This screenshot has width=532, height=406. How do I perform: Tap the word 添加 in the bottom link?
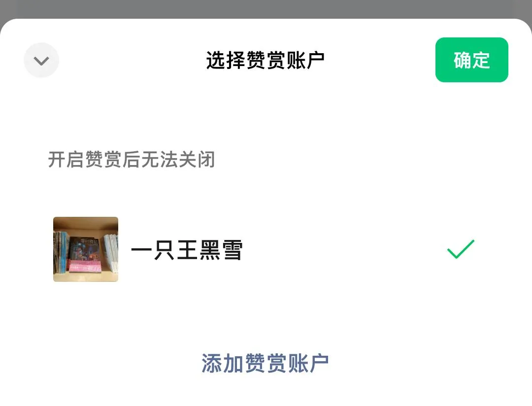[223, 363]
